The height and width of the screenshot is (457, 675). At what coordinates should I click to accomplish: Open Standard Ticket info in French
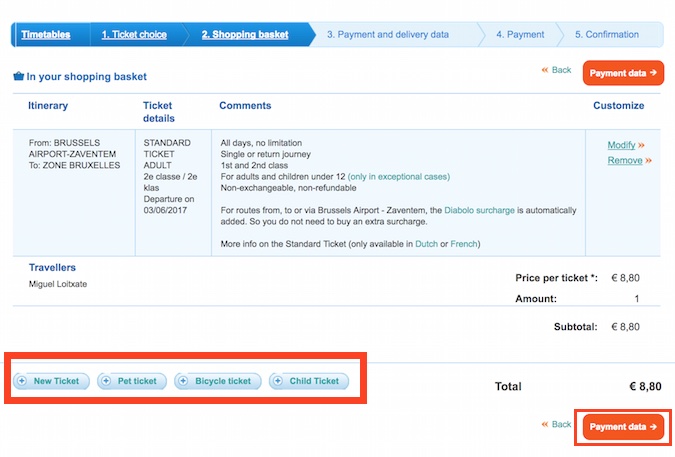click(x=465, y=244)
